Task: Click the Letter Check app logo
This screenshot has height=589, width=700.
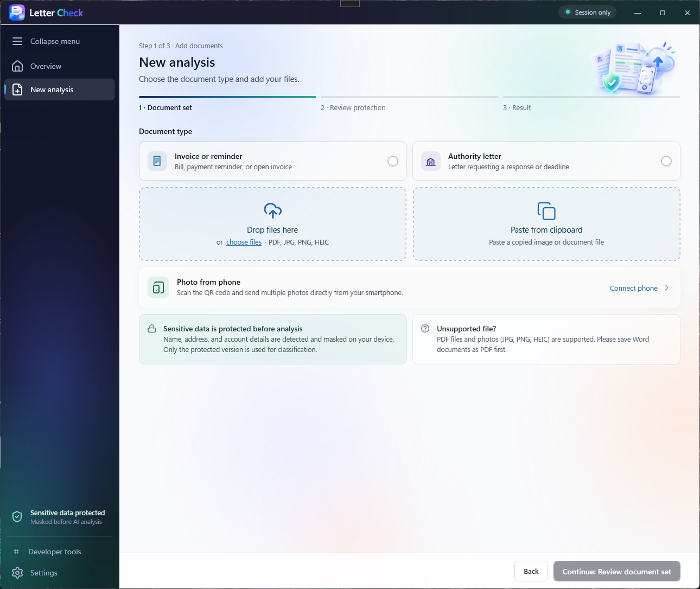Action: [17, 12]
